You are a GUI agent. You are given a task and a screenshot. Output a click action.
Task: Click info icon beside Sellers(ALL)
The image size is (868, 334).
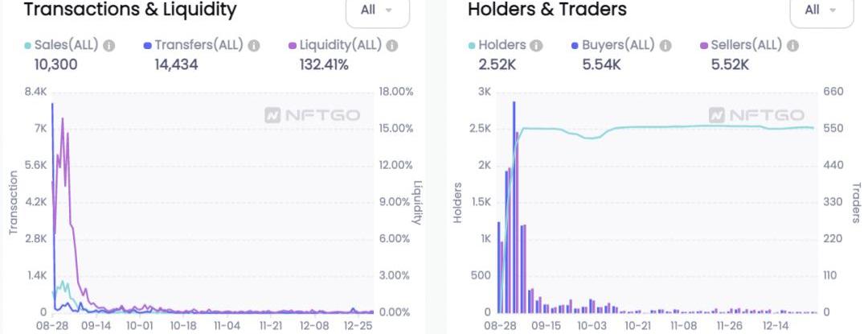794,46
